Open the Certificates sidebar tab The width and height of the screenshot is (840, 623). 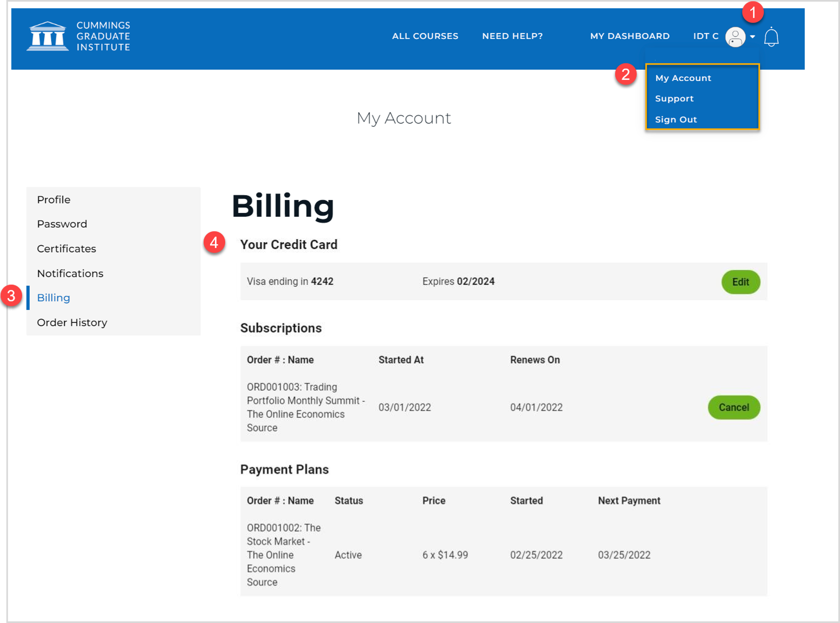coord(66,249)
